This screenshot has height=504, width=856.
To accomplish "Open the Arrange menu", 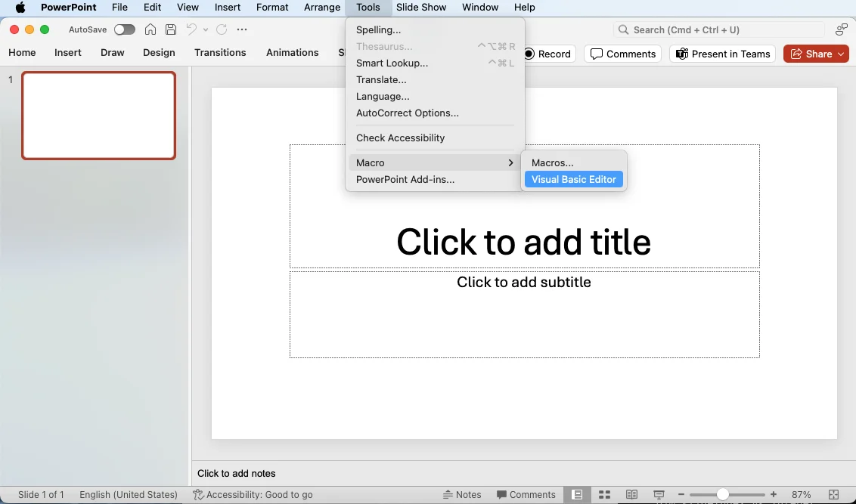I will [322, 7].
